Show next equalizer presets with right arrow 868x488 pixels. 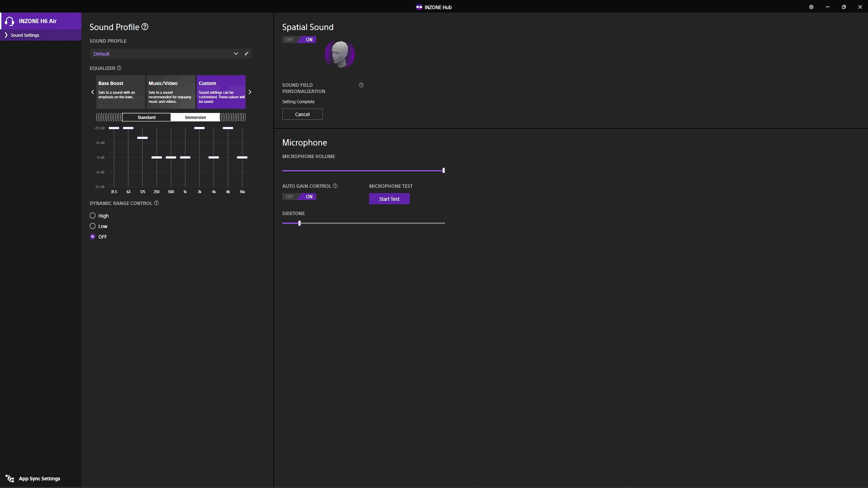pos(250,92)
